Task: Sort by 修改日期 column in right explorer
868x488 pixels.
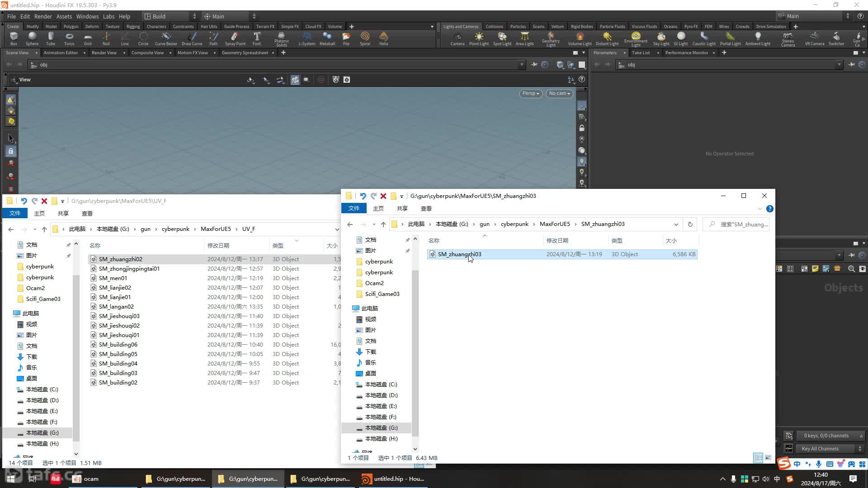Action: pos(557,241)
